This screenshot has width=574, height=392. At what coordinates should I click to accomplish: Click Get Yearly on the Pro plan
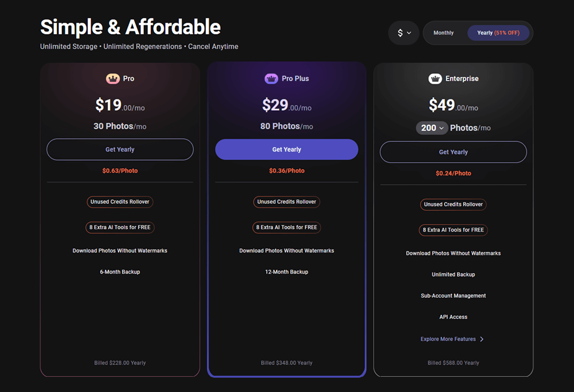120,150
